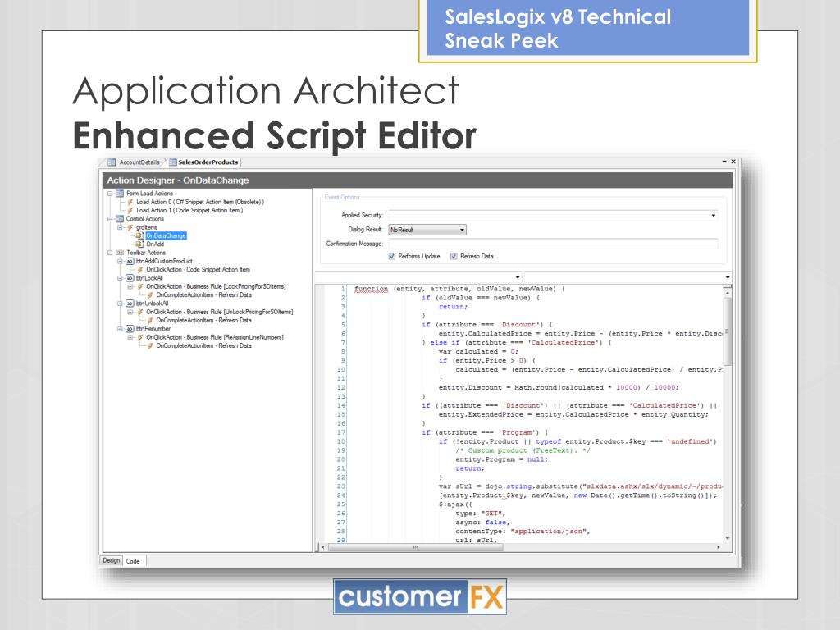Click the scroll-left arrow of horizontal scrollbar
Image resolution: width=840 pixels, height=630 pixels.
pos(323,547)
